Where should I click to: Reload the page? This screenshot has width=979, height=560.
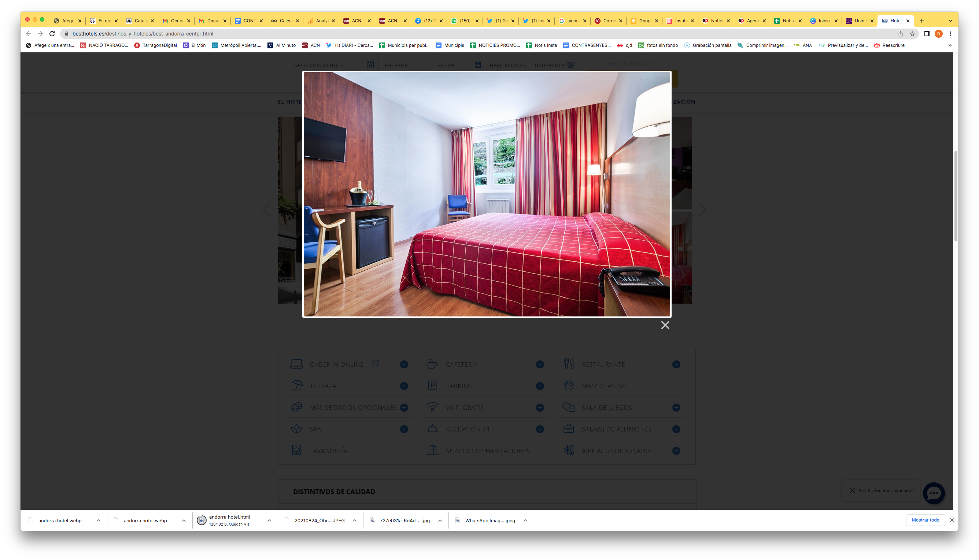coord(52,33)
